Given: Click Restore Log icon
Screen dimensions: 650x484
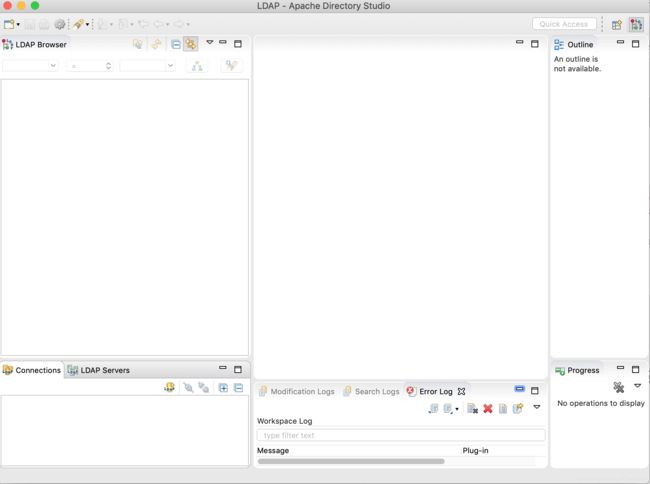Looking at the screenshot, I should pos(518,409).
